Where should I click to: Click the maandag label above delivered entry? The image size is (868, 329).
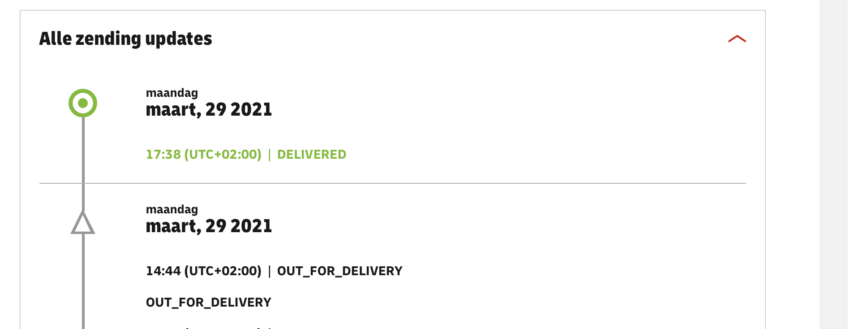pyautogui.click(x=172, y=93)
